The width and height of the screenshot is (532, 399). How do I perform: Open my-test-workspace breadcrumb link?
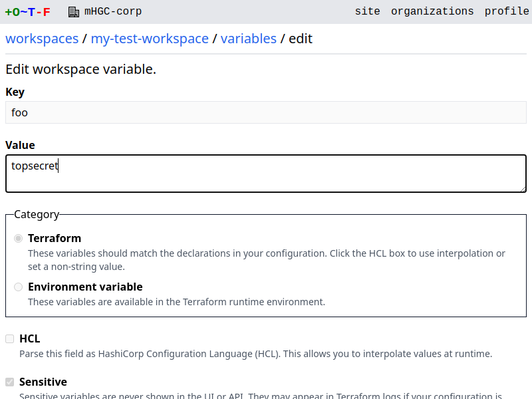point(150,39)
